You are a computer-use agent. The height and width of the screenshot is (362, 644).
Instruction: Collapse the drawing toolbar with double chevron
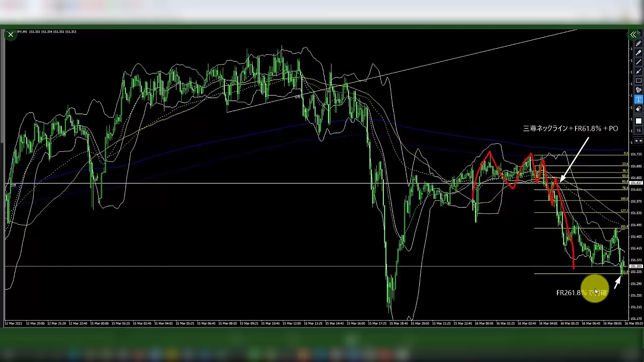633,35
